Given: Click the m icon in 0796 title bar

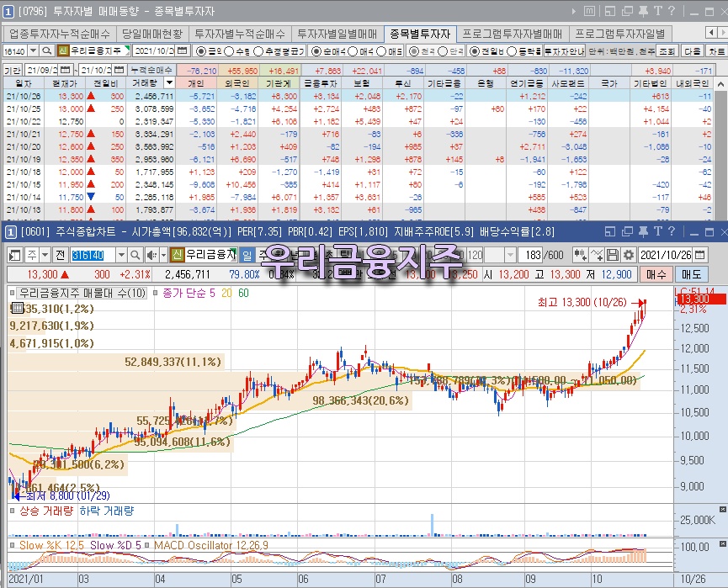Looking at the screenshot, I should (x=589, y=11).
